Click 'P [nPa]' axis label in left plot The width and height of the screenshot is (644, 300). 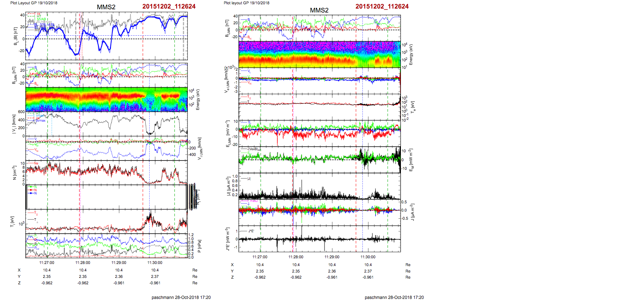(200, 246)
